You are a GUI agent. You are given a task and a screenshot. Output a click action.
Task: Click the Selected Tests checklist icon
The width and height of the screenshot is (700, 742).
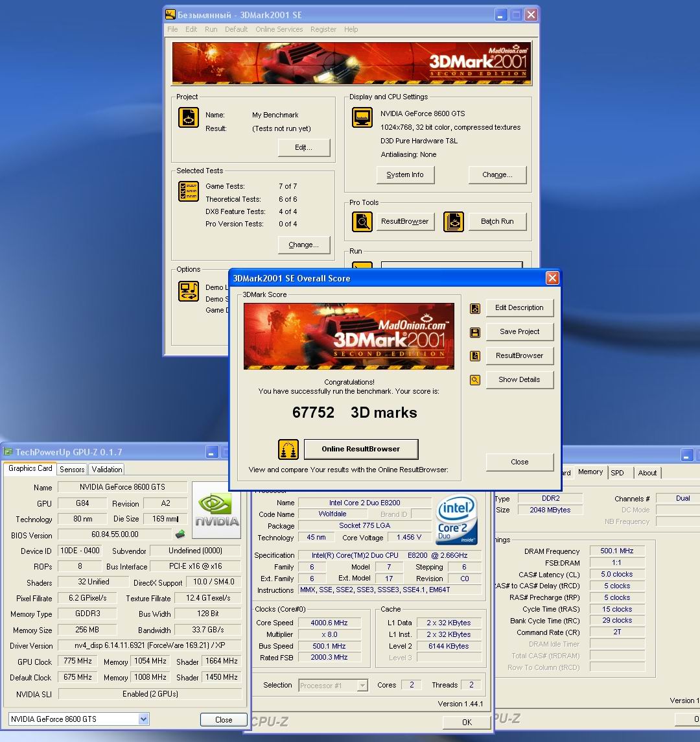(x=188, y=191)
